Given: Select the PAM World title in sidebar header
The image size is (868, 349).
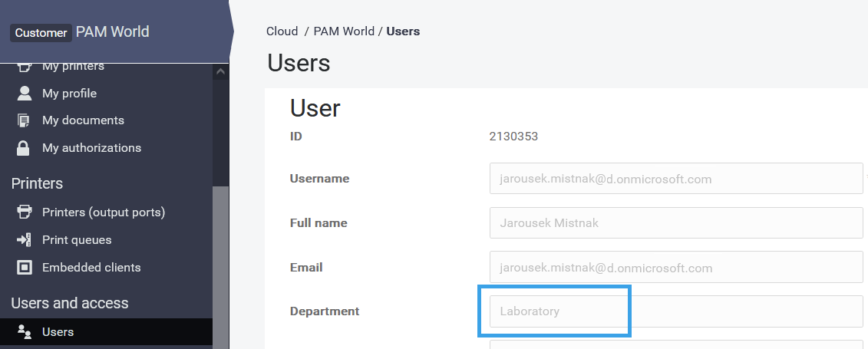Looking at the screenshot, I should (x=112, y=31).
